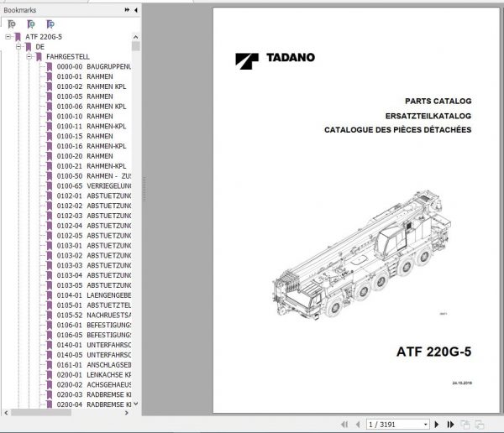Open bookmark 0100-15 RAHMEN
The image size is (504, 433).
(85, 137)
